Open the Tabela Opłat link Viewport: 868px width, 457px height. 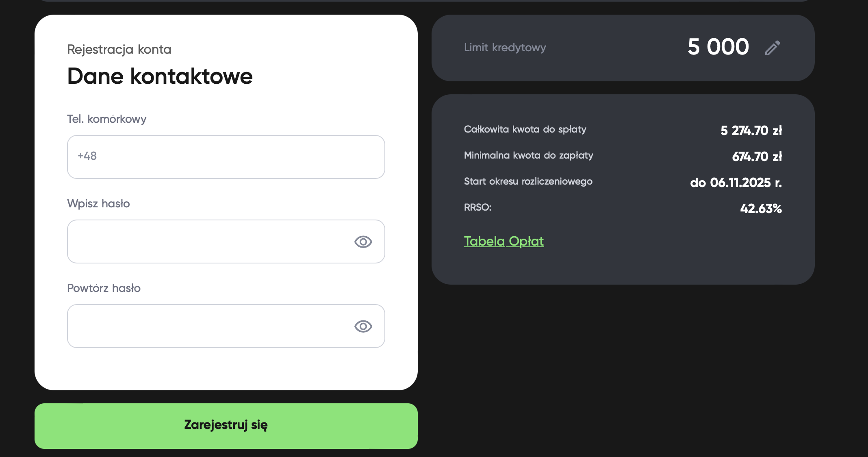[x=503, y=241]
